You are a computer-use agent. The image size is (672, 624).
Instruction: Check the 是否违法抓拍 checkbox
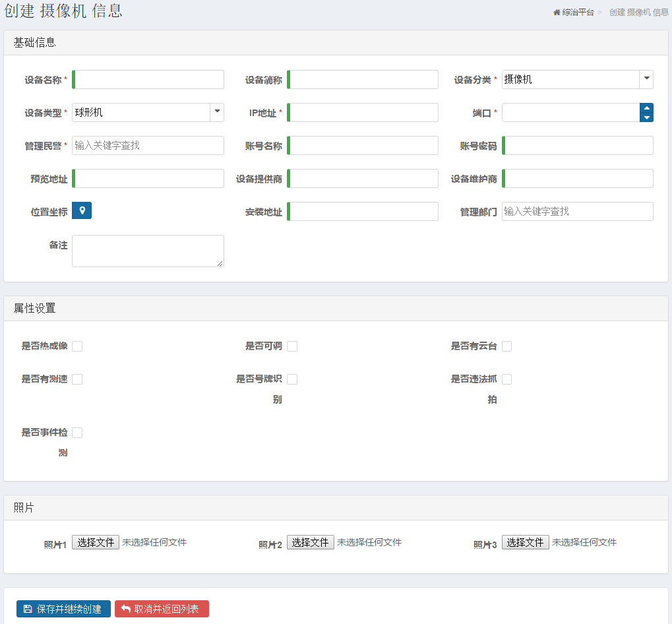coord(506,379)
